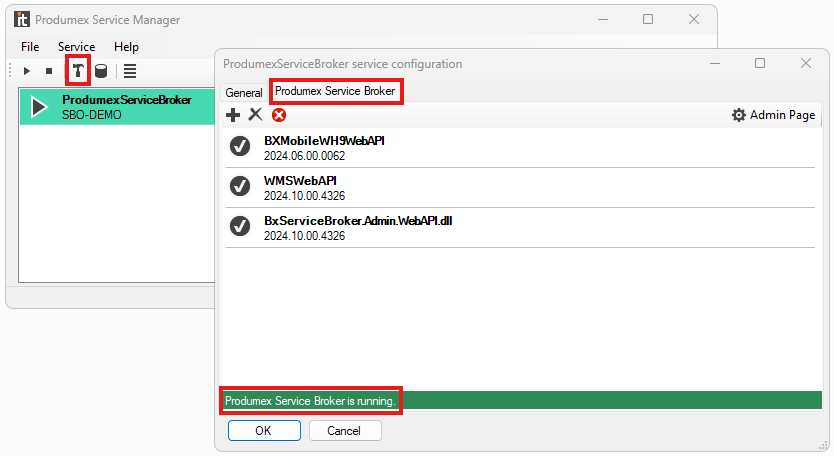Toggle the BxServiceBroker.Admin.WebAPI.dll check mark
Viewport: 834px width, 456px height.
[x=240, y=226]
